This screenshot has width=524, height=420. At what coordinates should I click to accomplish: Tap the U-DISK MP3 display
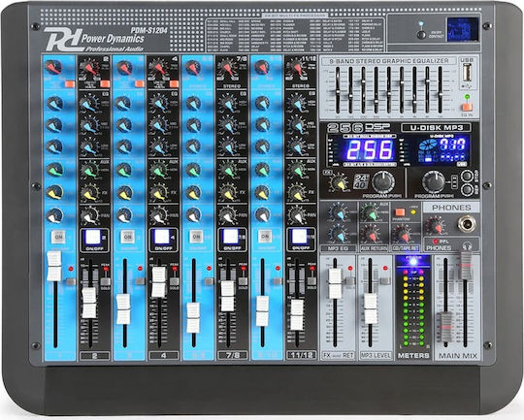[442, 149]
